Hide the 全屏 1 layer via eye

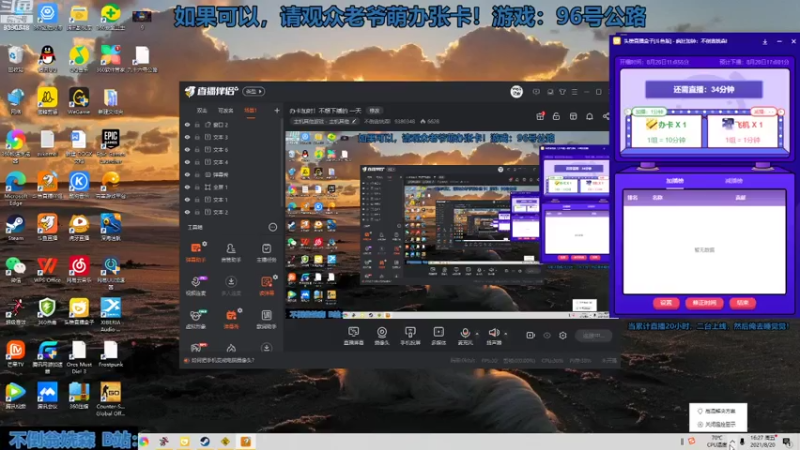(187, 187)
